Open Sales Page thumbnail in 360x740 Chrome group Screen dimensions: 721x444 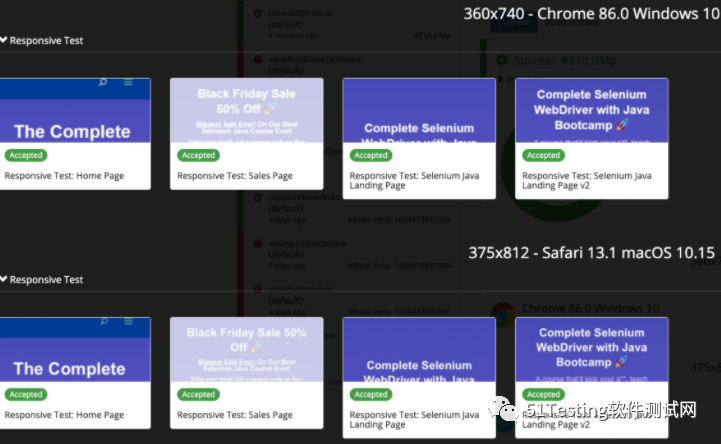[246, 110]
